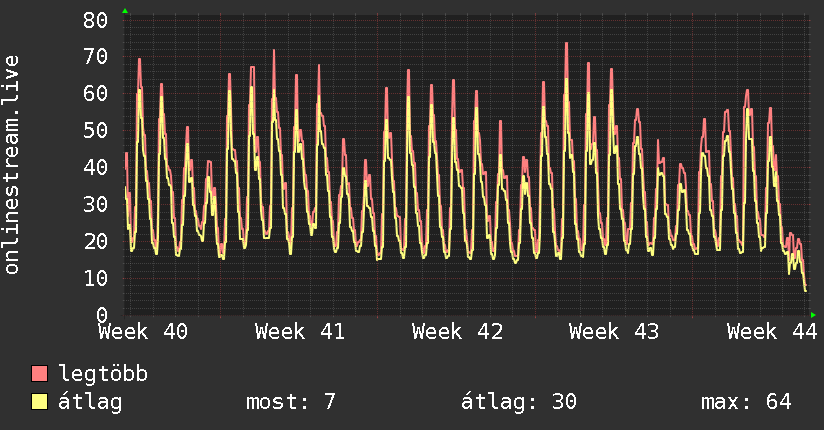Click the yellow átlag legend swatch
The height and width of the screenshot is (430, 824).
pyautogui.click(x=39, y=402)
